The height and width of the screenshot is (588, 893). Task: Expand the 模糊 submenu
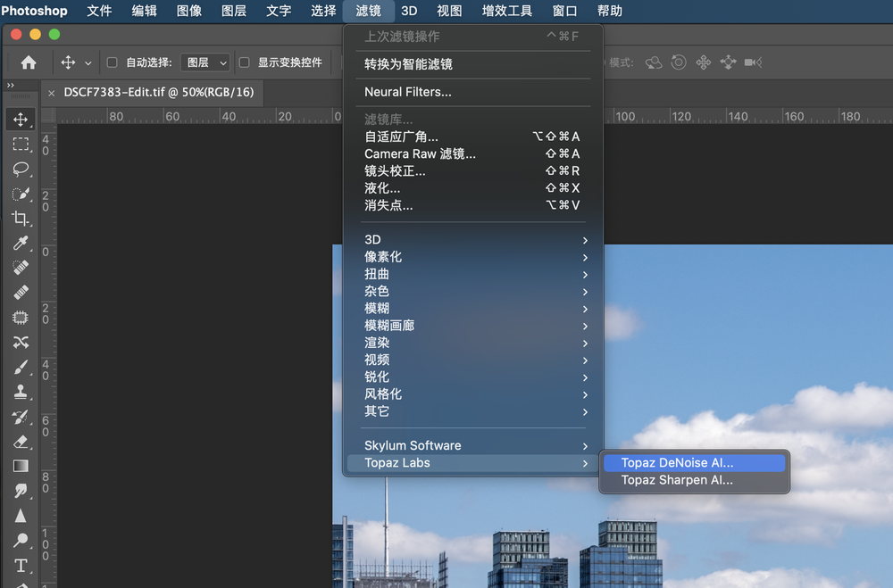point(474,308)
